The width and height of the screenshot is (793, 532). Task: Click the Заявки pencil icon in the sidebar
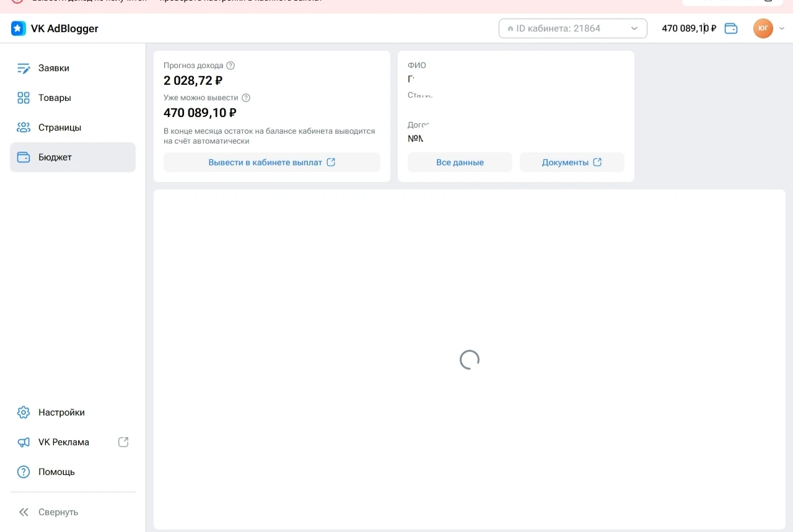tap(24, 68)
